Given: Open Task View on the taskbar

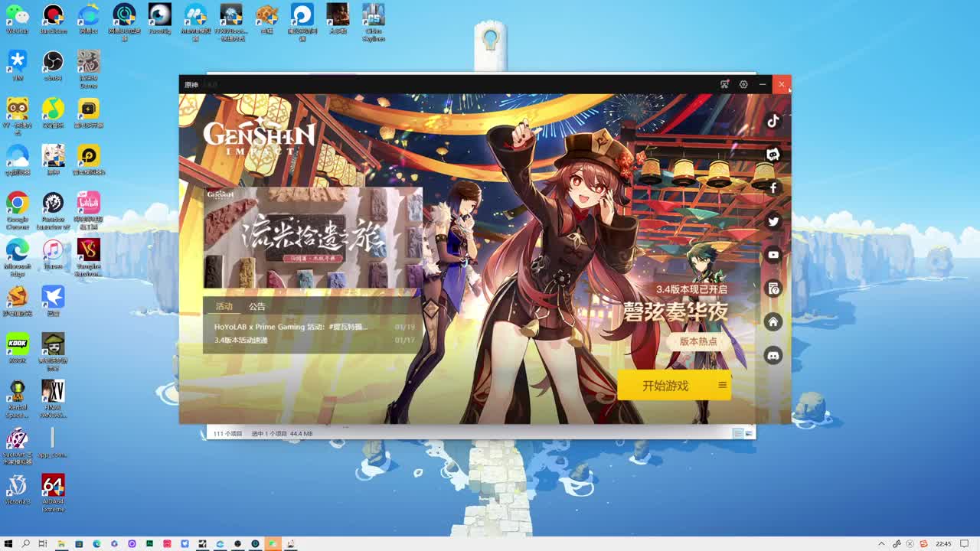Looking at the screenshot, I should [x=43, y=544].
